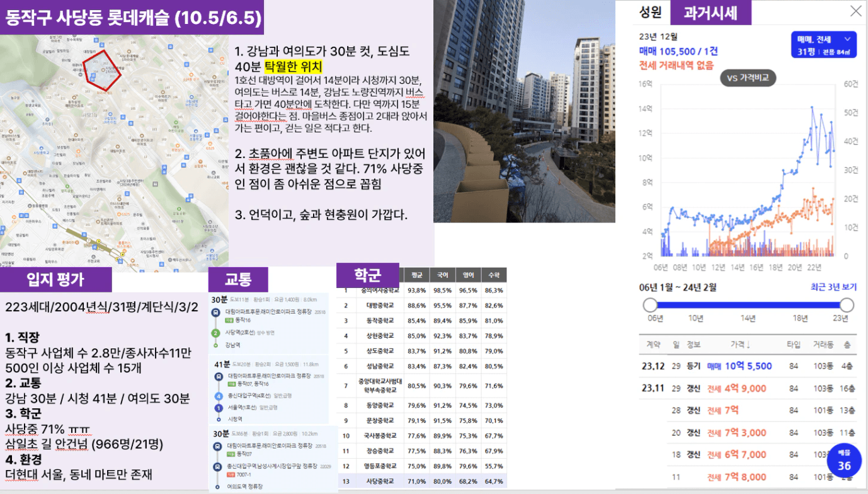Click the 시청역 destination dot icon
This screenshot has height=494, width=868.
[217, 419]
